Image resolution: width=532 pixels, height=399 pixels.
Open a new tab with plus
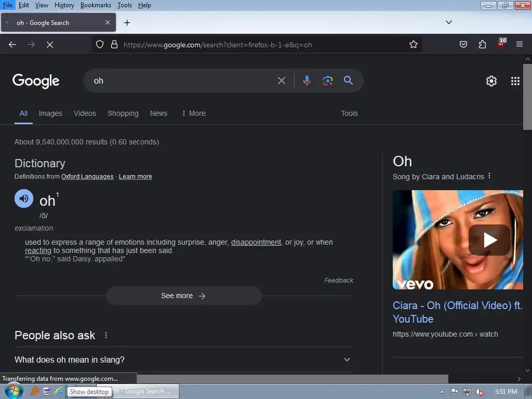coord(127,23)
